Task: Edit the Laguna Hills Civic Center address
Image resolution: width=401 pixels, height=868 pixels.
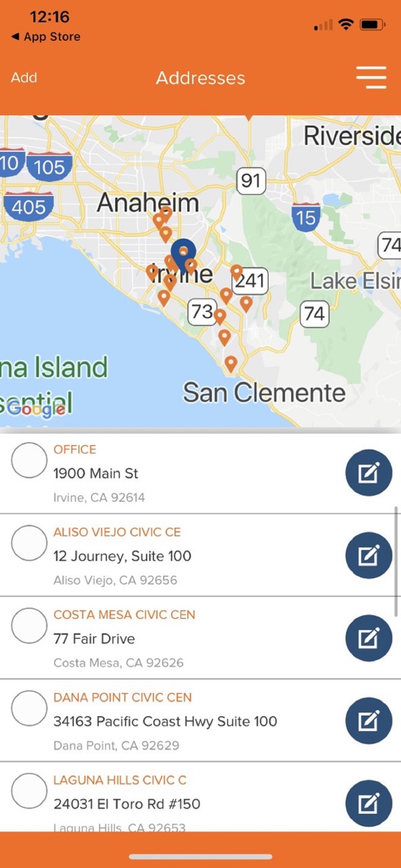Action: click(x=368, y=803)
